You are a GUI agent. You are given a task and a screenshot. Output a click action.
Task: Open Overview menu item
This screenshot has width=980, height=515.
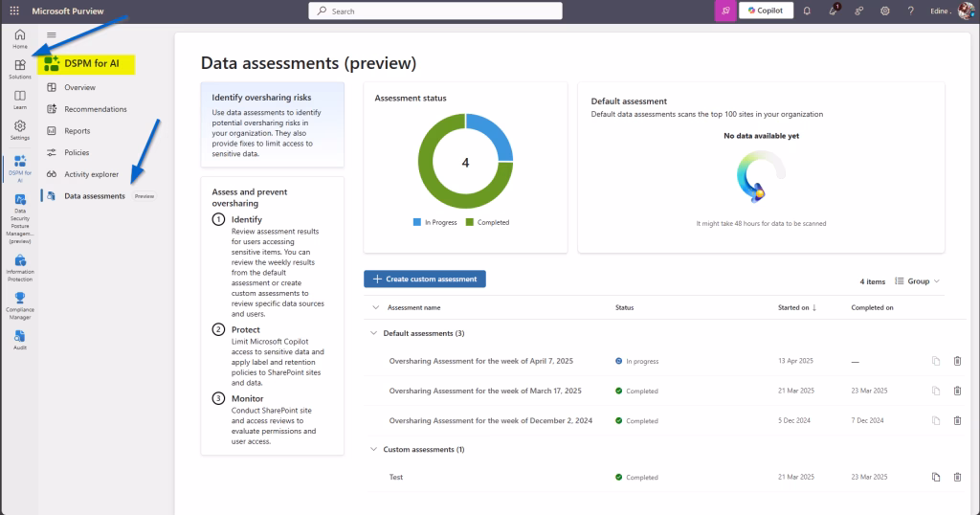(x=79, y=87)
